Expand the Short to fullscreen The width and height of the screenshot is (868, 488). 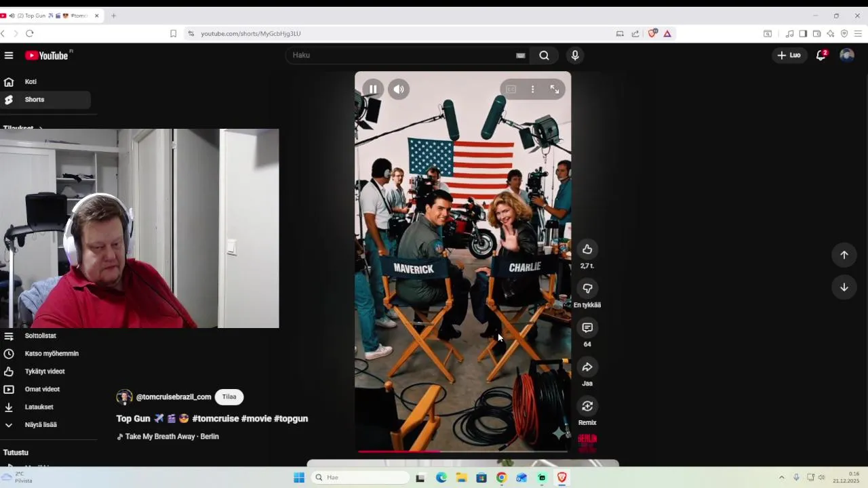[555, 89]
